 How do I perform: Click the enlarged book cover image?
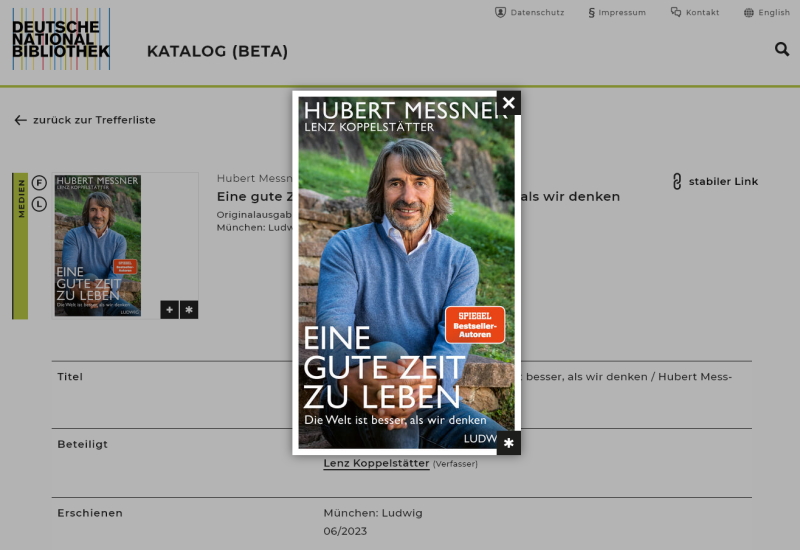[406, 272]
